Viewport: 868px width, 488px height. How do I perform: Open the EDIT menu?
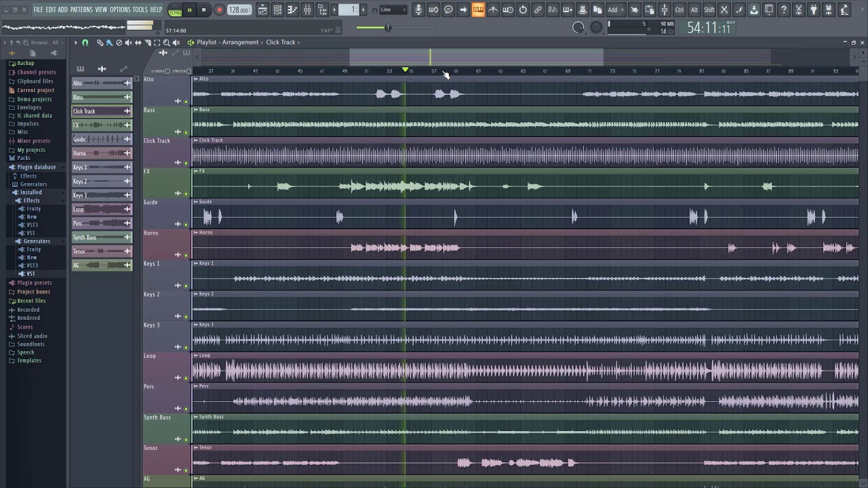click(x=51, y=9)
